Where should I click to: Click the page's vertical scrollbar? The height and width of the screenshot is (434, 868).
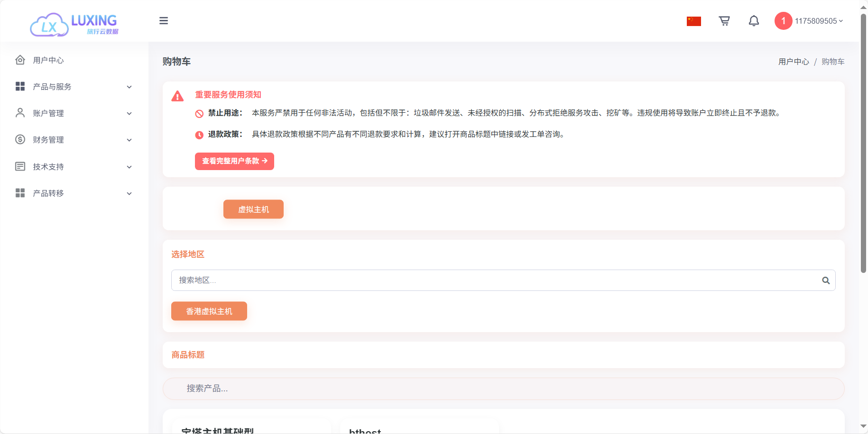point(863,142)
